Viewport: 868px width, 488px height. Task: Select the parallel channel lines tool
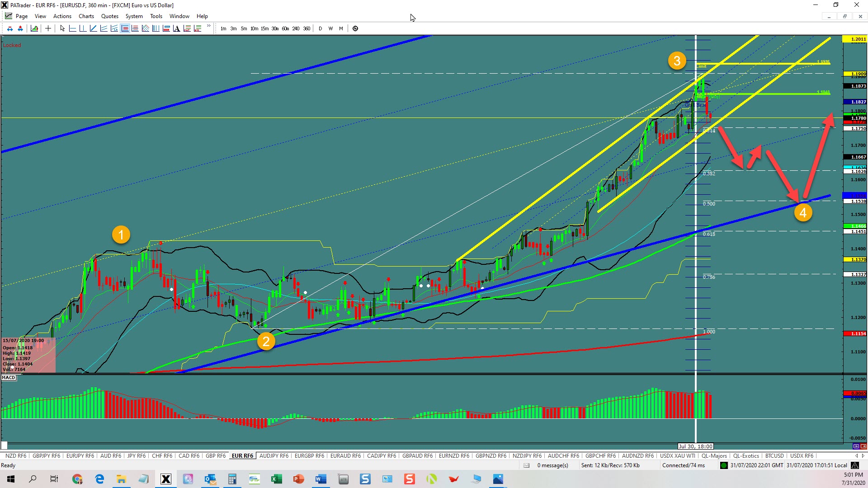pyautogui.click(x=104, y=28)
